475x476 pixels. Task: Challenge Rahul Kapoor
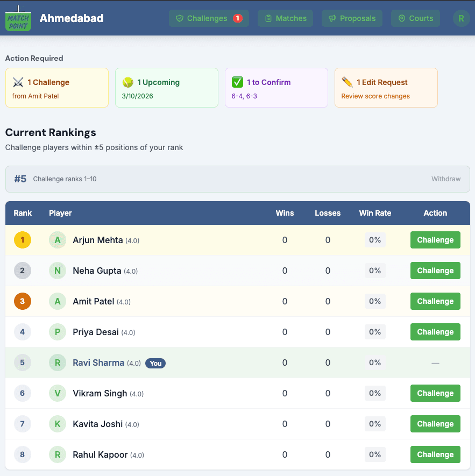pos(435,454)
